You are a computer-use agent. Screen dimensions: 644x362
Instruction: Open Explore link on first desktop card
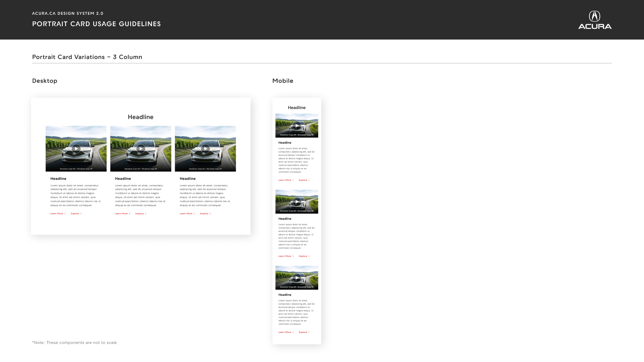[76, 214]
